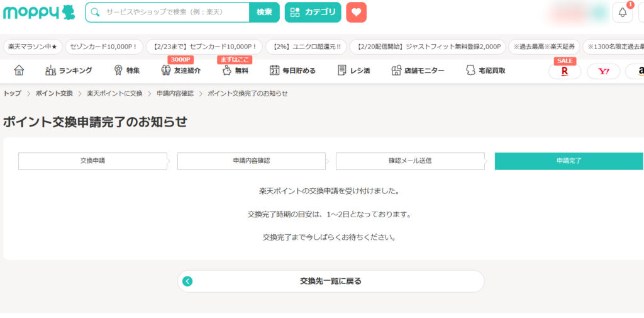Click the text 交換完了まで今しばらくお待ちください。
Screen dimensions: 644x318
(x=330, y=237)
